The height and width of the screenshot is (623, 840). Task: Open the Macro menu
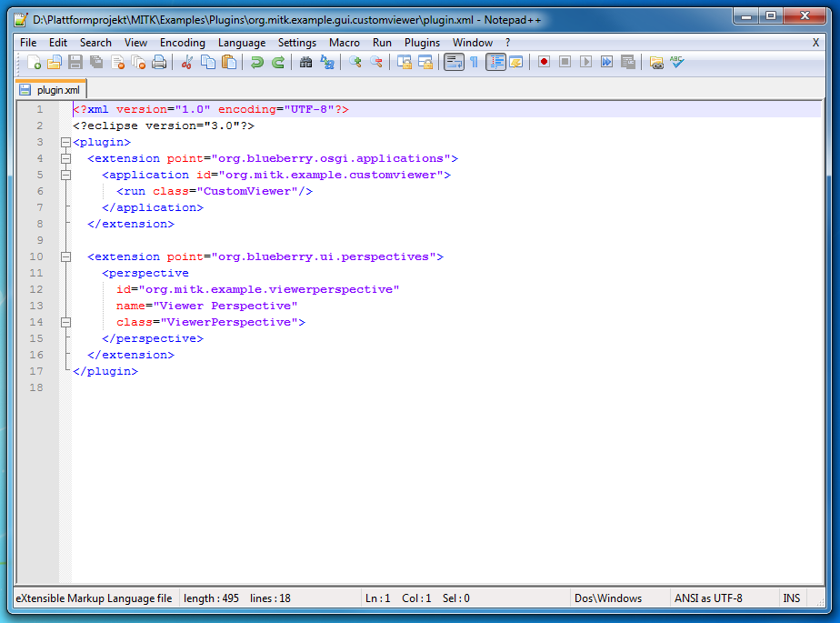(344, 43)
